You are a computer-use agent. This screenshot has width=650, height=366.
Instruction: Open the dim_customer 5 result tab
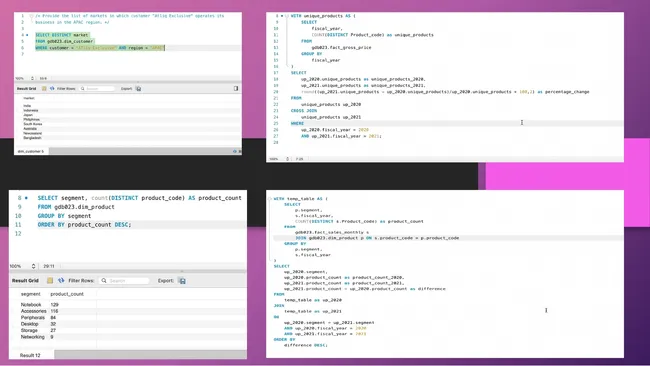(31, 151)
